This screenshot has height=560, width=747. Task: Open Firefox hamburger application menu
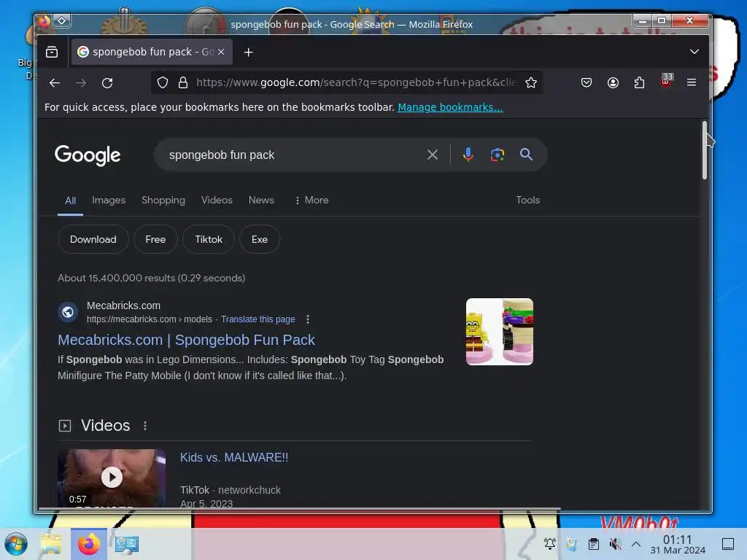(x=692, y=82)
